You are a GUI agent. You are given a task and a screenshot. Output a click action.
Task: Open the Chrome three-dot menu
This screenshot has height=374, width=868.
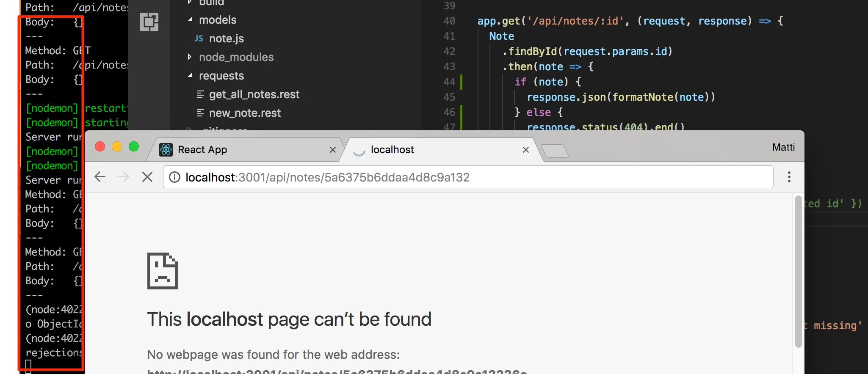[x=789, y=177]
